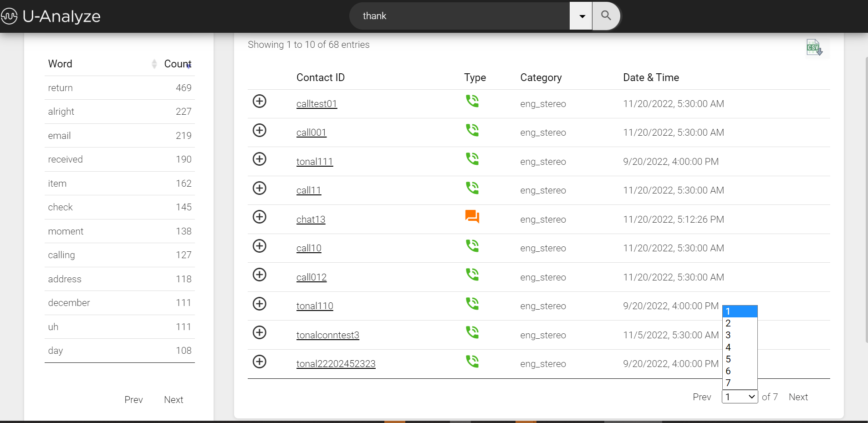This screenshot has width=868, height=423.
Task: Expand the call11 row
Action: (x=260, y=188)
